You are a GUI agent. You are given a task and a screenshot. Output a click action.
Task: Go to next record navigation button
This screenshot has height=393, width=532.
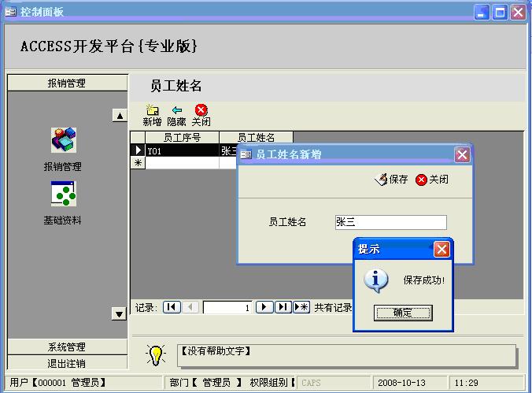click(x=264, y=307)
